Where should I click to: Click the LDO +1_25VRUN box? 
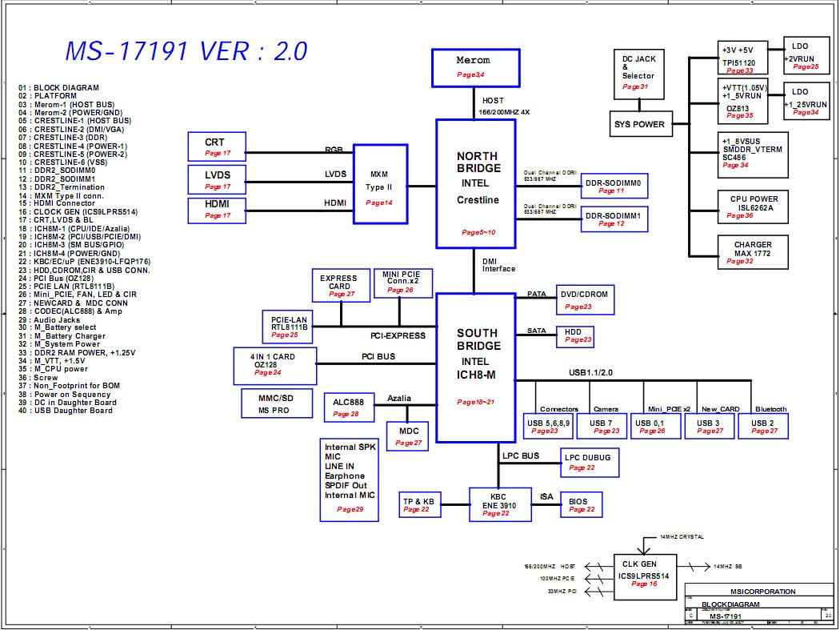coord(806,101)
